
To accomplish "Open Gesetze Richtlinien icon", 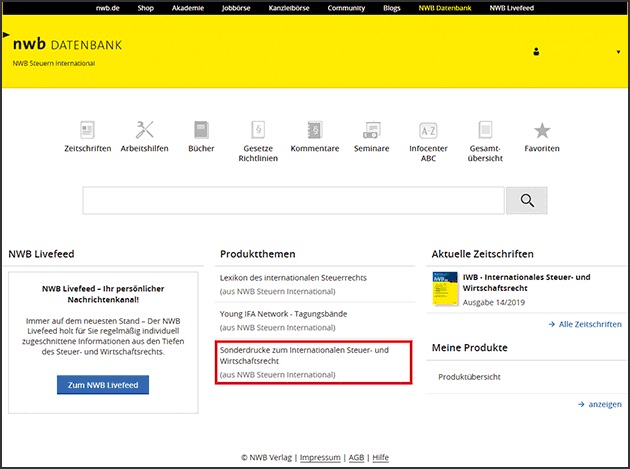I will coord(257,130).
